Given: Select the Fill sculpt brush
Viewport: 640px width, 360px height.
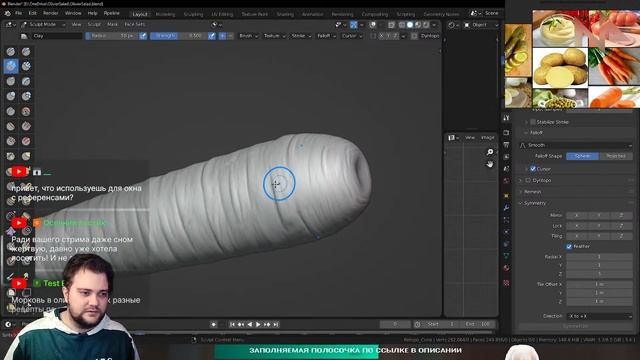Looking at the screenshot, I should 26,126.
